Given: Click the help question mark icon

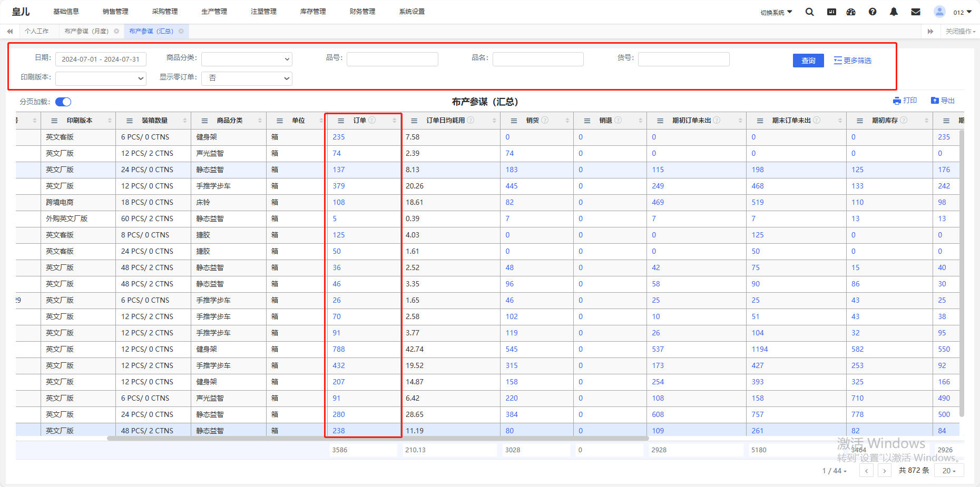Looking at the screenshot, I should (x=873, y=12).
